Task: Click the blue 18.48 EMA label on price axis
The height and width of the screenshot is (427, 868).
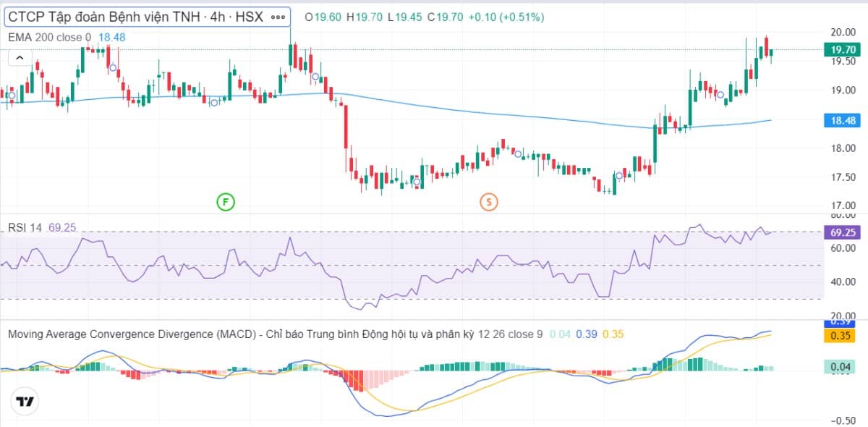Action: (x=844, y=121)
